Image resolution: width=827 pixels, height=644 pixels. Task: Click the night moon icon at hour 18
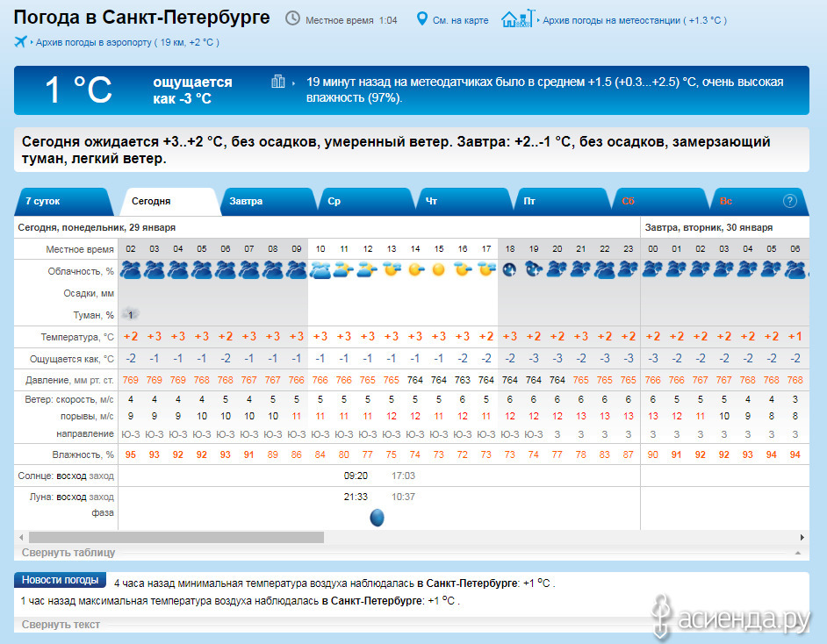509,270
